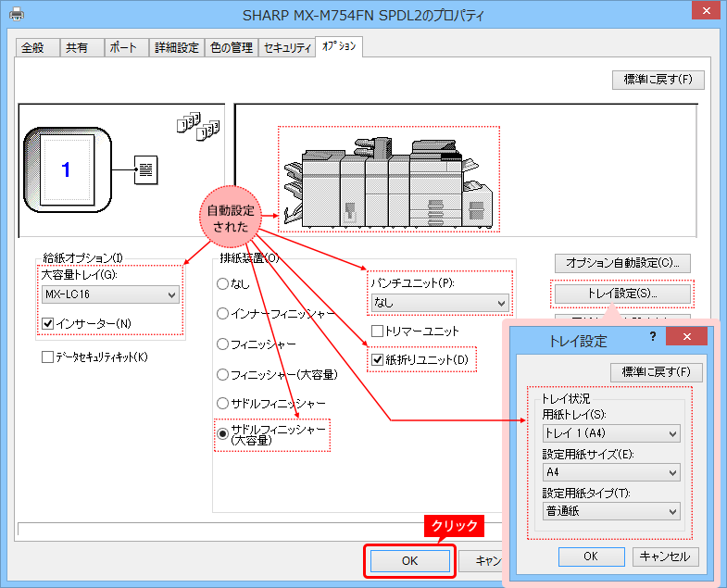Click the help question mark in トレイ設定
This screenshot has height=588, width=727.
pos(654,338)
